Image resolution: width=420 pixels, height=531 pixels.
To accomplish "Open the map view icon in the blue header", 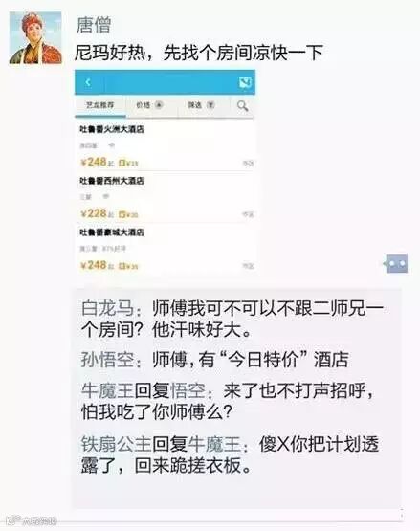I will point(246,82).
